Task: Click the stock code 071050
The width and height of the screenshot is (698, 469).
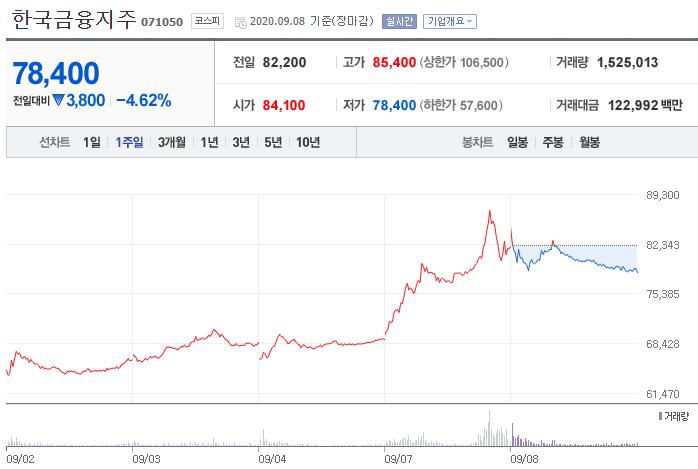Action: [162, 22]
